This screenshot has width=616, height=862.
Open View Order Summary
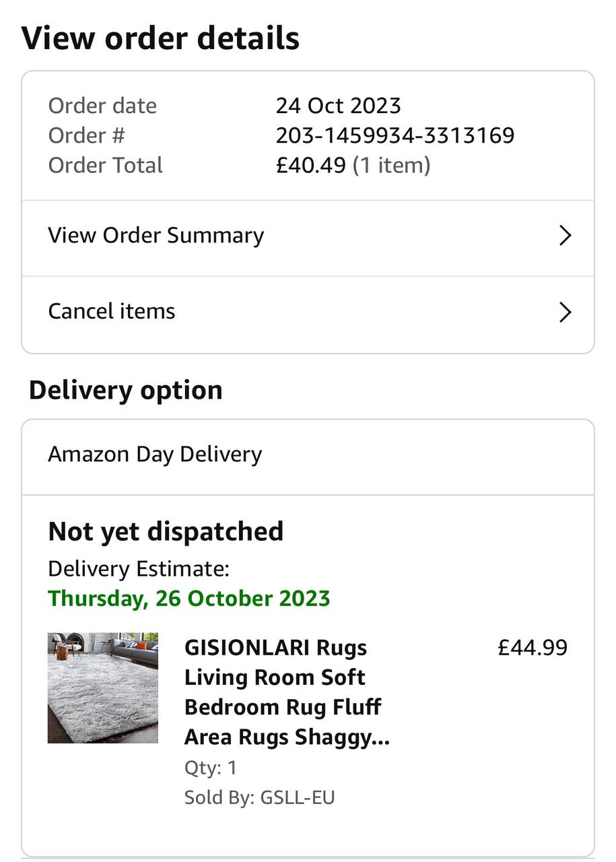156,236
